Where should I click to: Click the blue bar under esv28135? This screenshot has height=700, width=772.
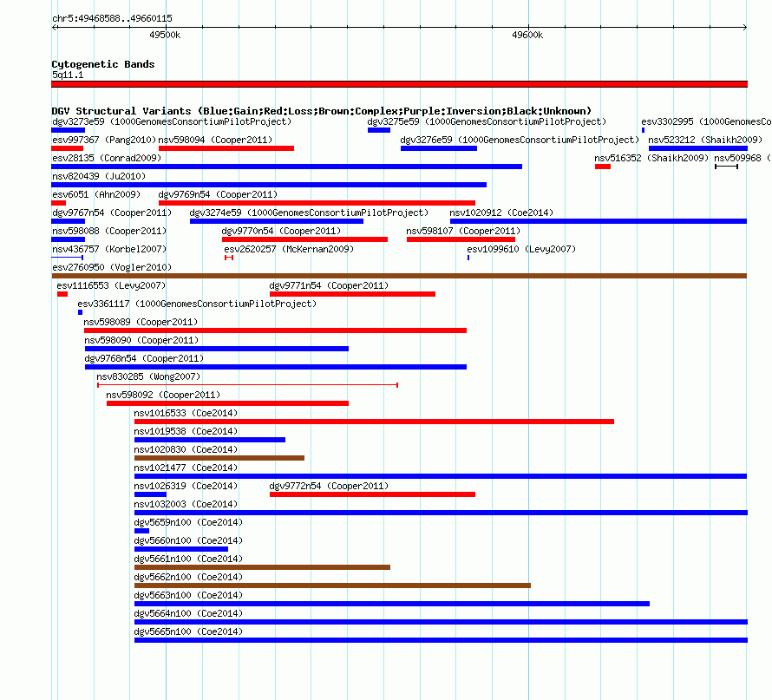[286, 167]
